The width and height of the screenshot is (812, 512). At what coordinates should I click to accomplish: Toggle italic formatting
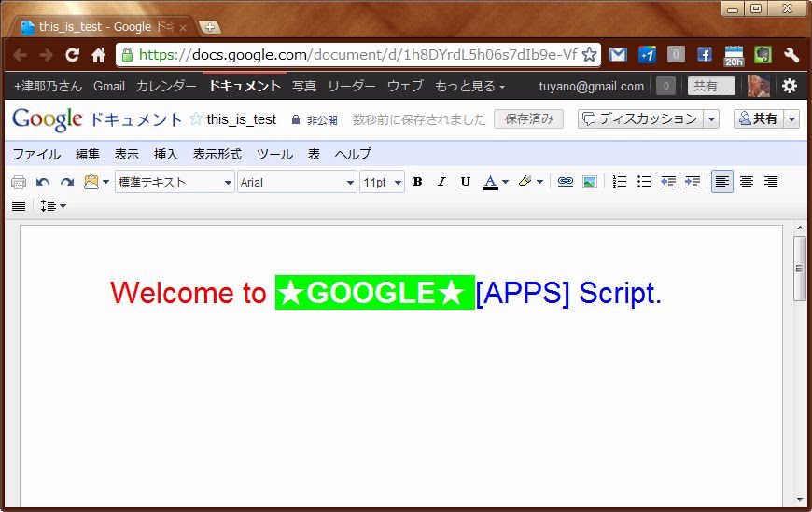441,182
